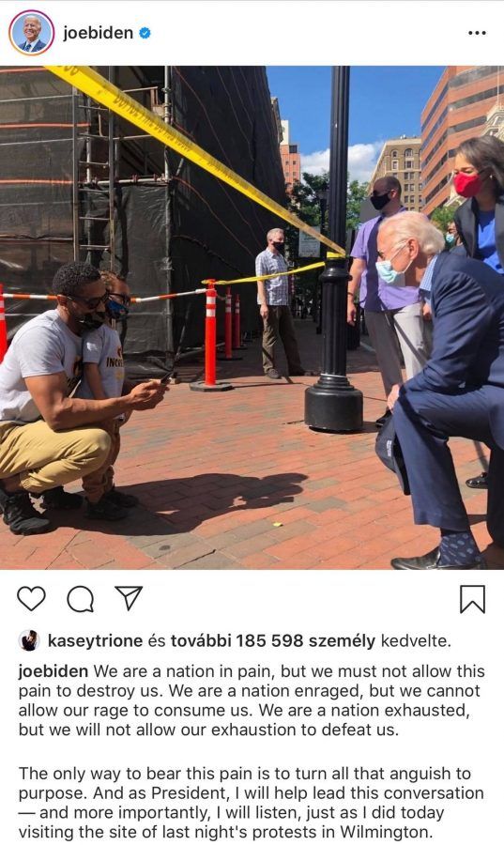This screenshot has height=845, width=504.
Task: Tap the joebiden username in the header
Action: (98, 33)
